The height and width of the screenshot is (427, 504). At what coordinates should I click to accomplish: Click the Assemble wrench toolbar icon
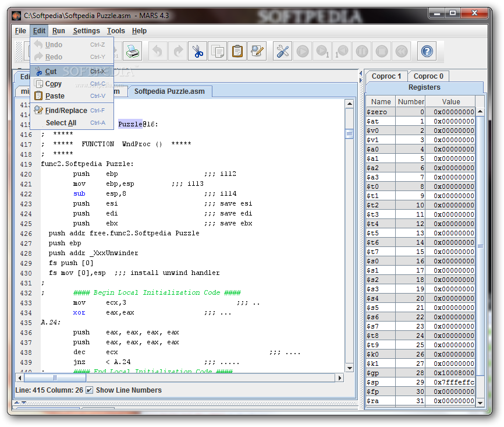[282, 51]
